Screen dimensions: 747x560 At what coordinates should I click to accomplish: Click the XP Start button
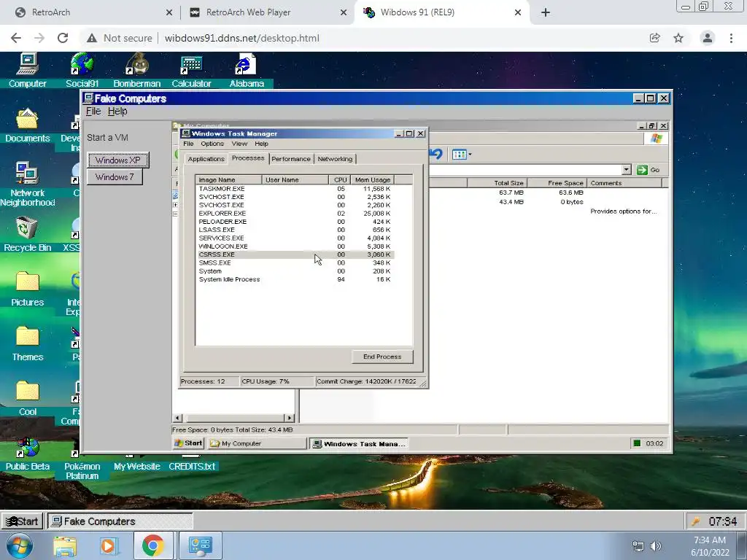pos(189,443)
